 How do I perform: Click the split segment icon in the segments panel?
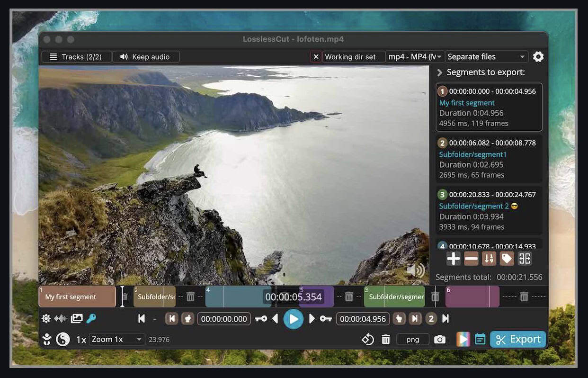(x=525, y=258)
